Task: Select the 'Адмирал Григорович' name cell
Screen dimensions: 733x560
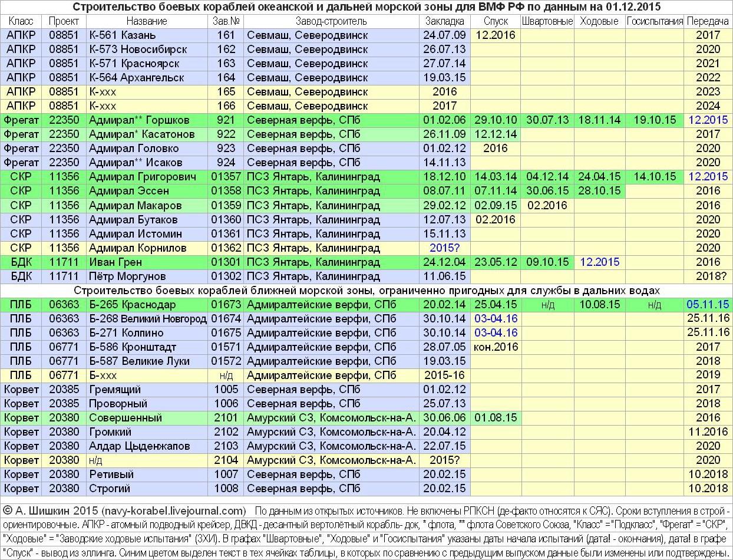Action: [143, 177]
